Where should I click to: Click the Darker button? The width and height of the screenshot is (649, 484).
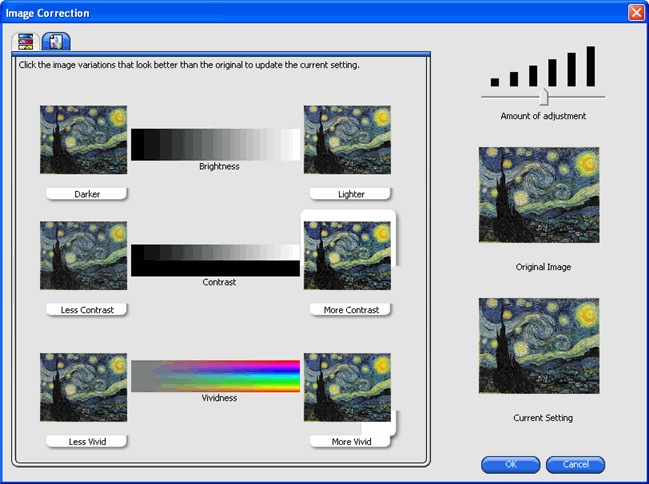[x=87, y=194]
